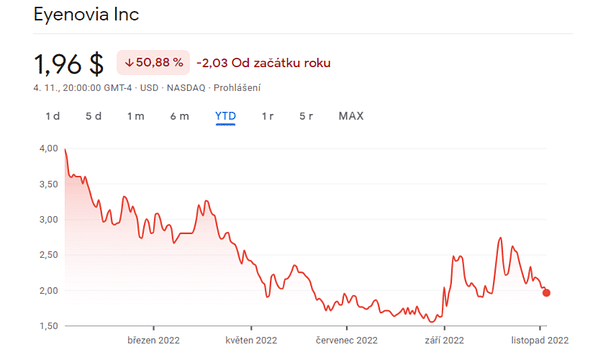The image size is (600, 360).
Task: Switch chart to 6 m range
Action: pyautogui.click(x=179, y=116)
